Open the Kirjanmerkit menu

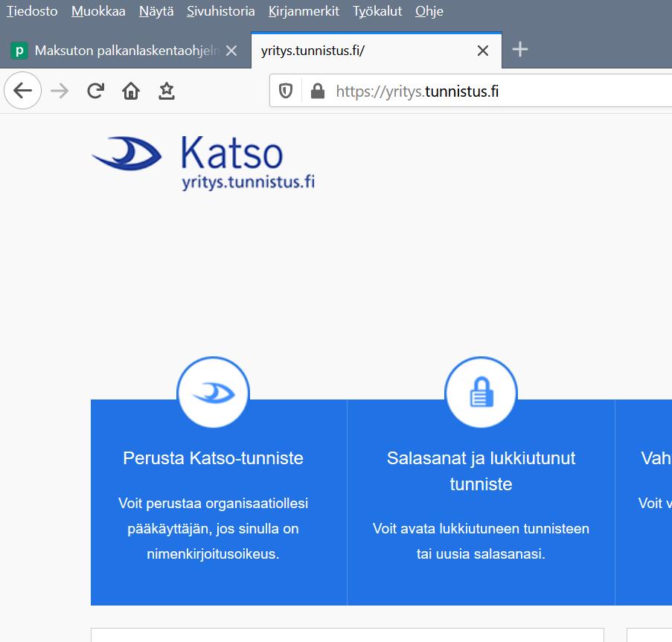tap(304, 11)
